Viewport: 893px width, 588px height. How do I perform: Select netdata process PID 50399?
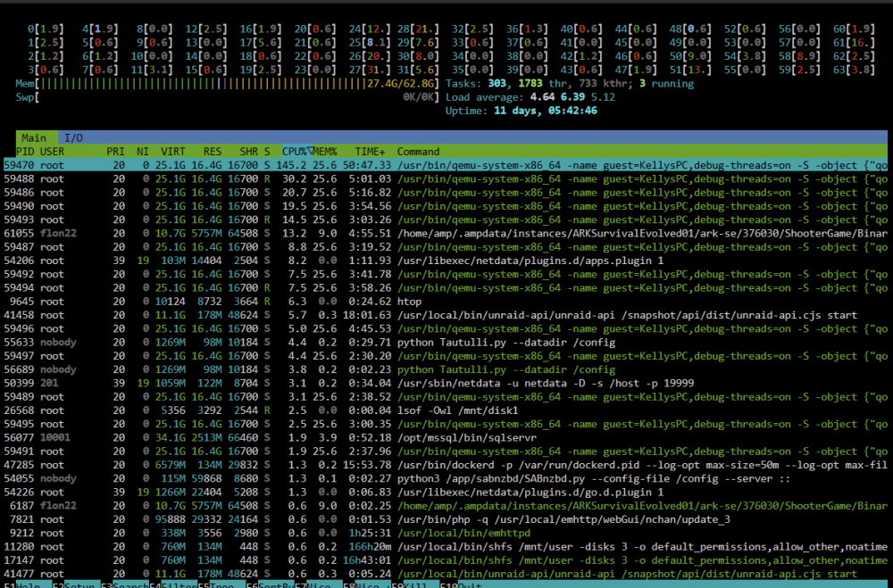pos(446,383)
